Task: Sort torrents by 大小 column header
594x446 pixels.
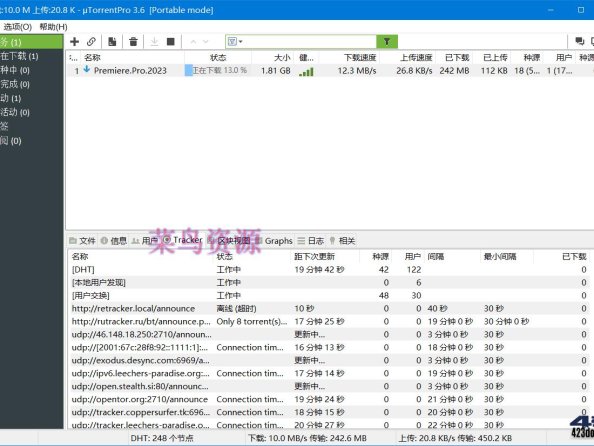Action: pos(272,58)
